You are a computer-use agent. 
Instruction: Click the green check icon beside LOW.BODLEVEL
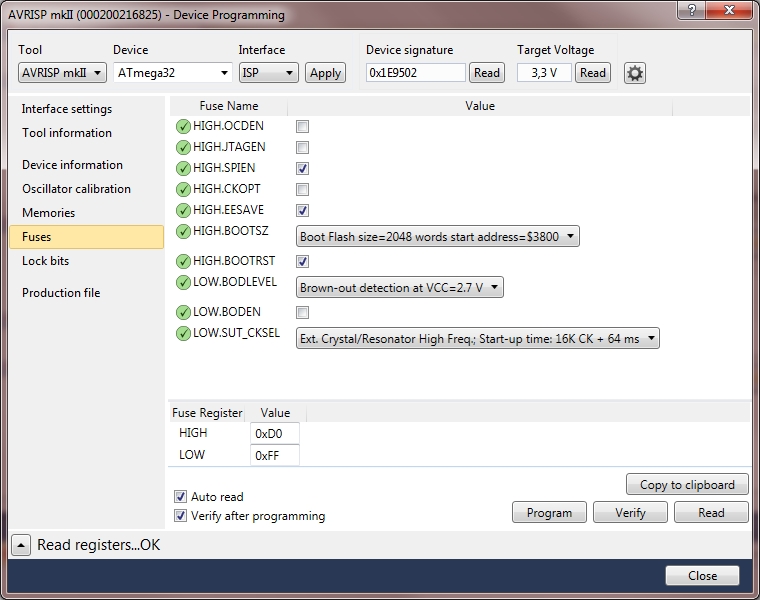pyautogui.click(x=183, y=282)
